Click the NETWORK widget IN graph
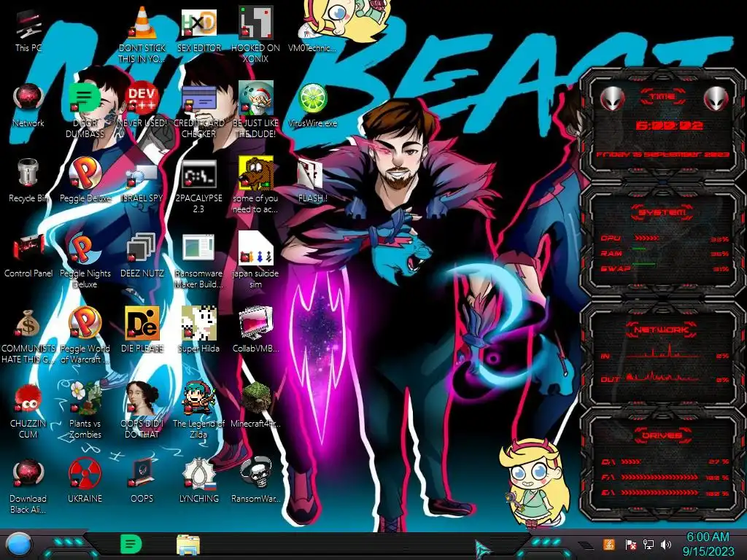Image resolution: width=747 pixels, height=560 pixels. [662, 353]
